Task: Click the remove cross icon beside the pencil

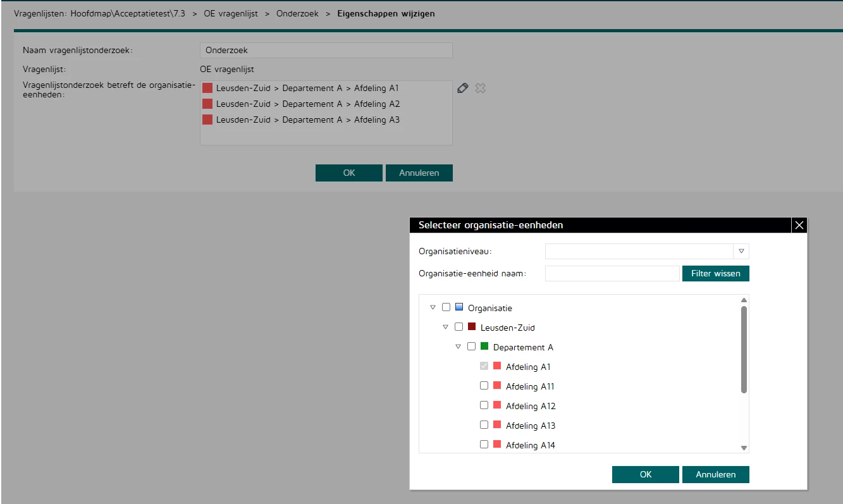Action: coord(480,89)
